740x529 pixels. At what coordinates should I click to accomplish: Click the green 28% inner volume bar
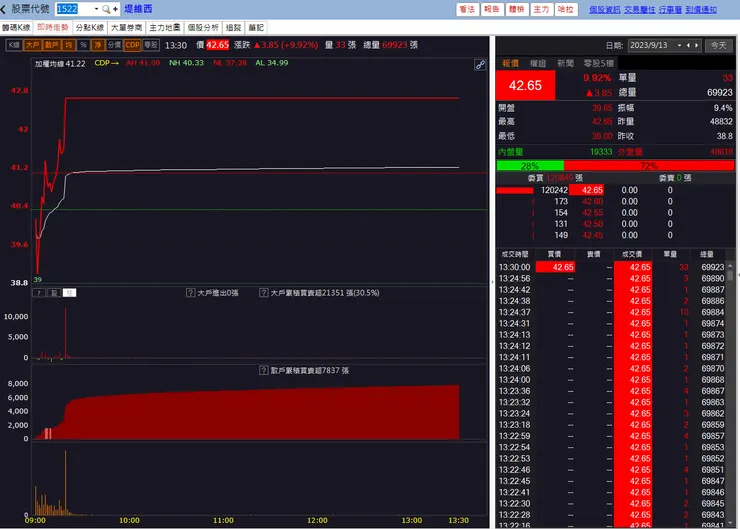pyautogui.click(x=530, y=166)
